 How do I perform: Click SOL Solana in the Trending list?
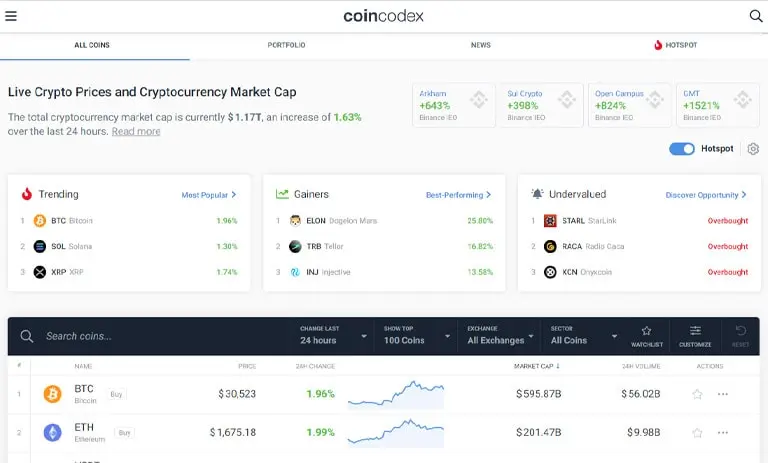pyautogui.click(x=72, y=246)
